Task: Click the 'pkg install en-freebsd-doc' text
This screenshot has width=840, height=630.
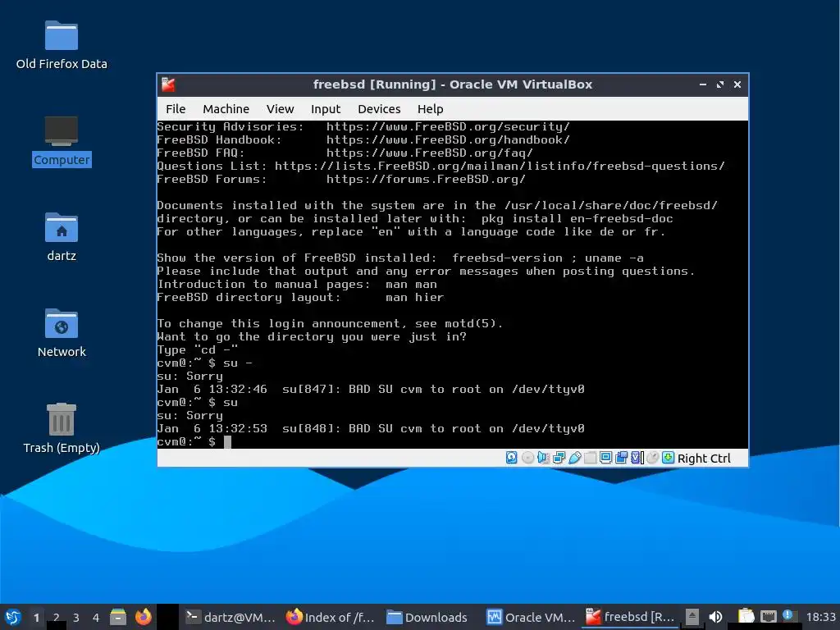Action: tap(577, 218)
